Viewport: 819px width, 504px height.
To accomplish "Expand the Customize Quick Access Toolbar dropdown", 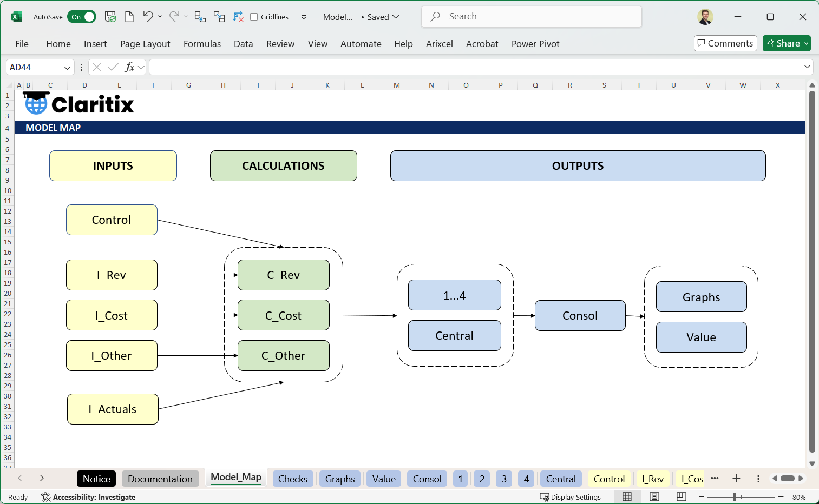I will click(x=304, y=17).
